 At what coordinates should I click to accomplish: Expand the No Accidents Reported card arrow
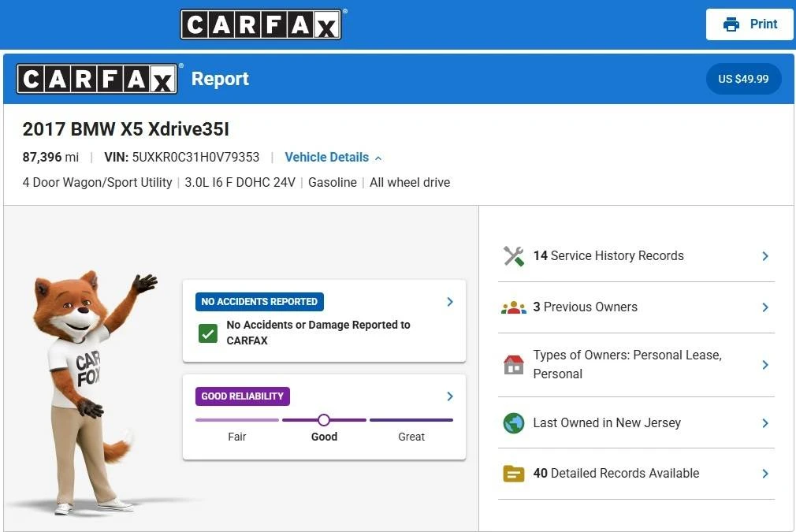click(450, 302)
